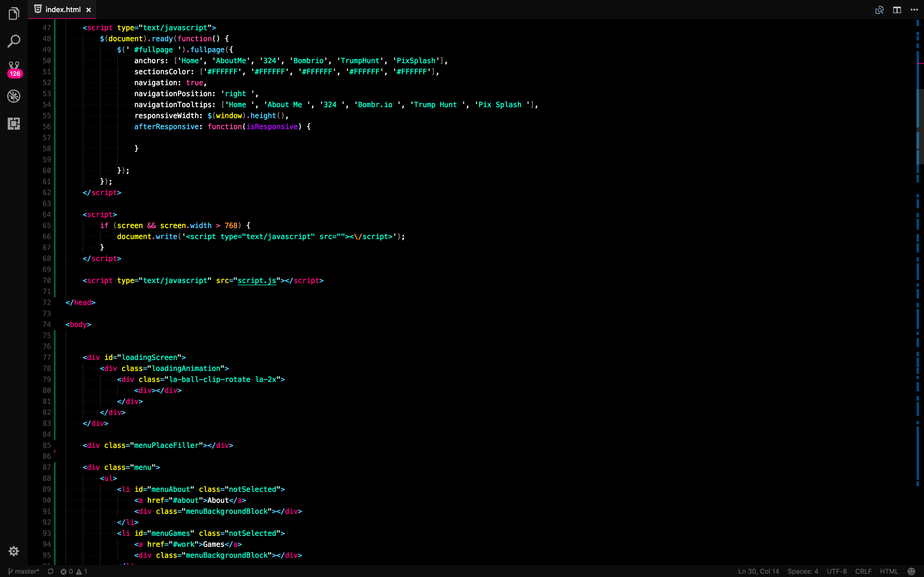The height and width of the screenshot is (577, 924).
Task: Click the open changes icon in the title bar
Action: pos(879,10)
